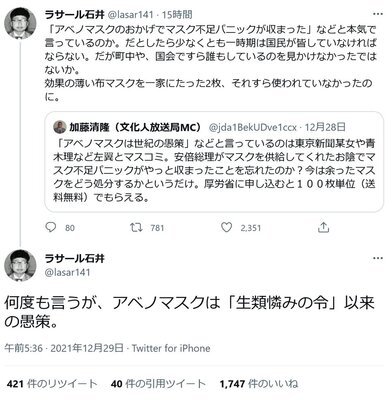Open the quoted tweet by 加藤清隆
389x400 pixels.
pos(214,162)
